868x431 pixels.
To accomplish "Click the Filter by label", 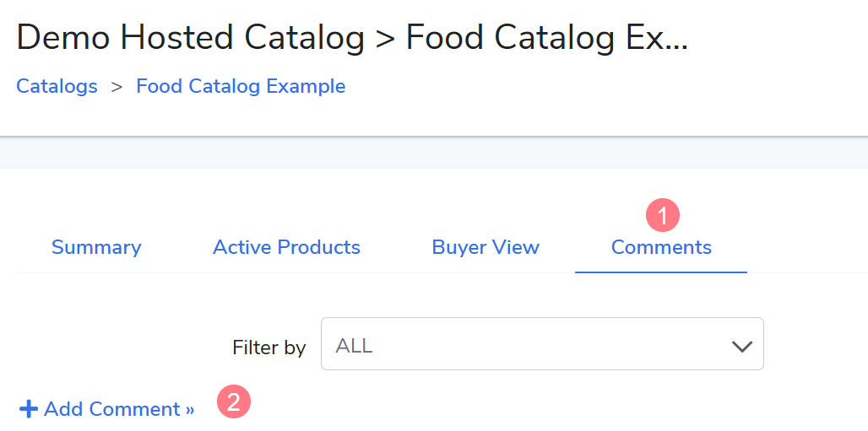I will pos(269,347).
